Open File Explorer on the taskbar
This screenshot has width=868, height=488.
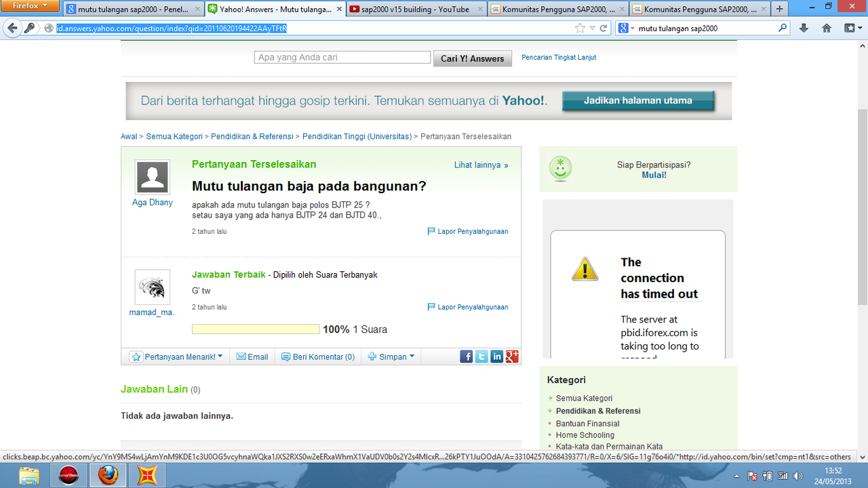coord(29,476)
